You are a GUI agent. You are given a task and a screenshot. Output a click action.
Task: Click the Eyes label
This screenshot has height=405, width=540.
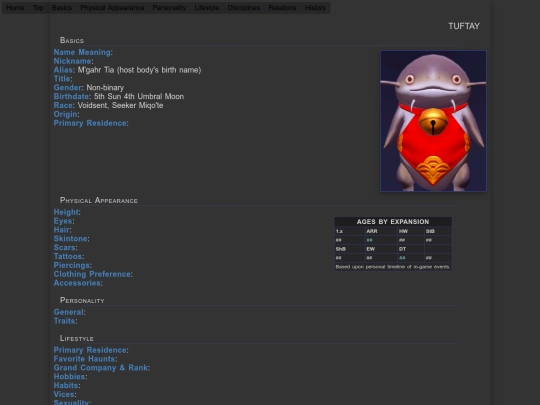(63, 221)
